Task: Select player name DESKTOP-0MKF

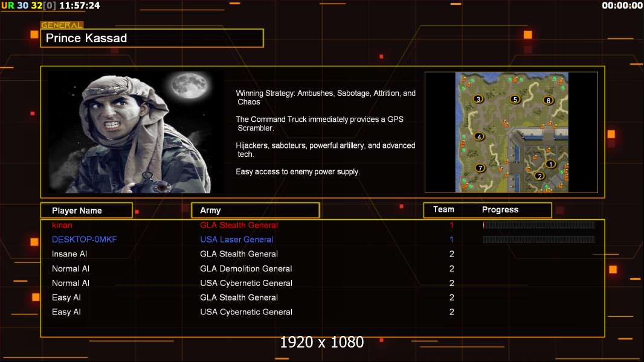Action: [x=84, y=240]
